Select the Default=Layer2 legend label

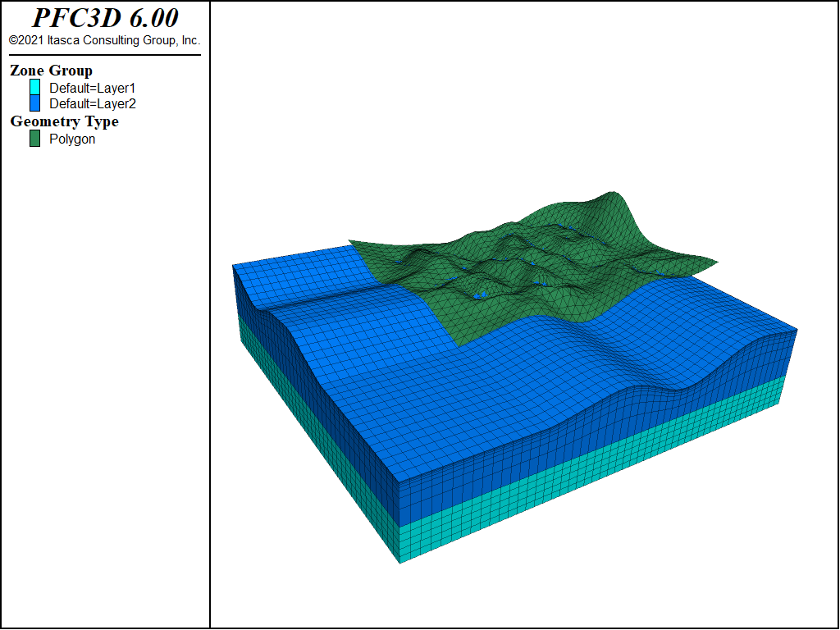[92, 103]
